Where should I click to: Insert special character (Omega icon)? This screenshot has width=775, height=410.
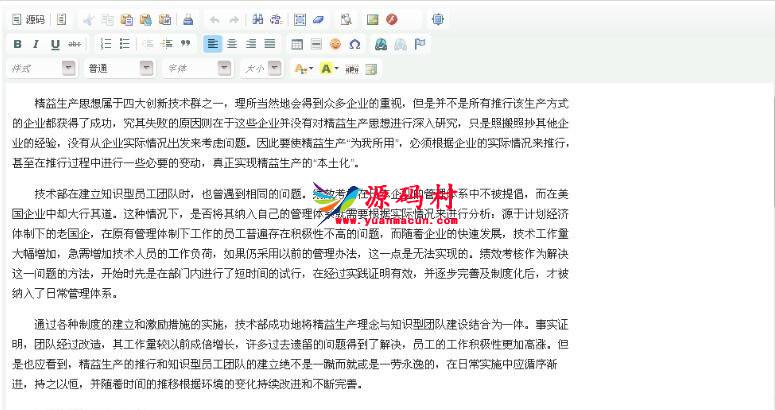click(354, 44)
